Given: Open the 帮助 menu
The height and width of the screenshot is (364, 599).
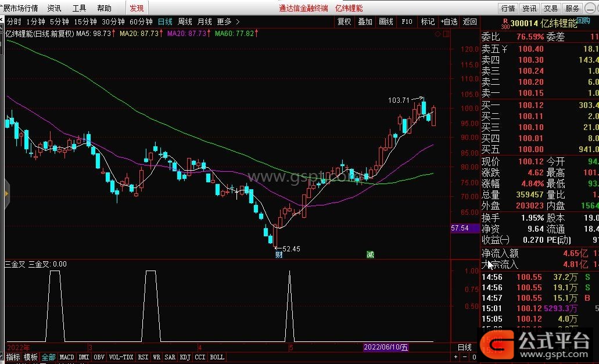Looking at the screenshot, I should pyautogui.click(x=105, y=8).
